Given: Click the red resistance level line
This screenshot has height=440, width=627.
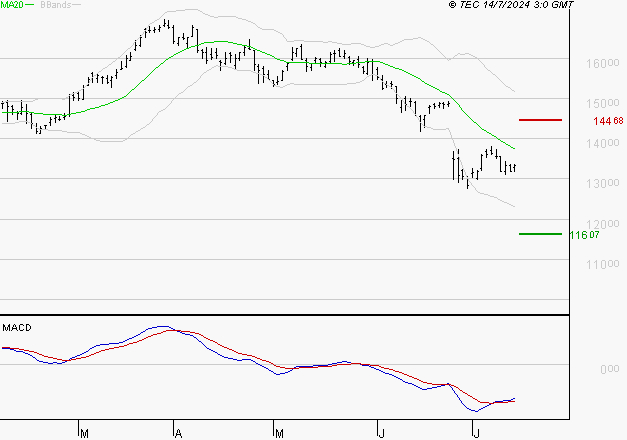Looking at the screenshot, I should [540, 120].
